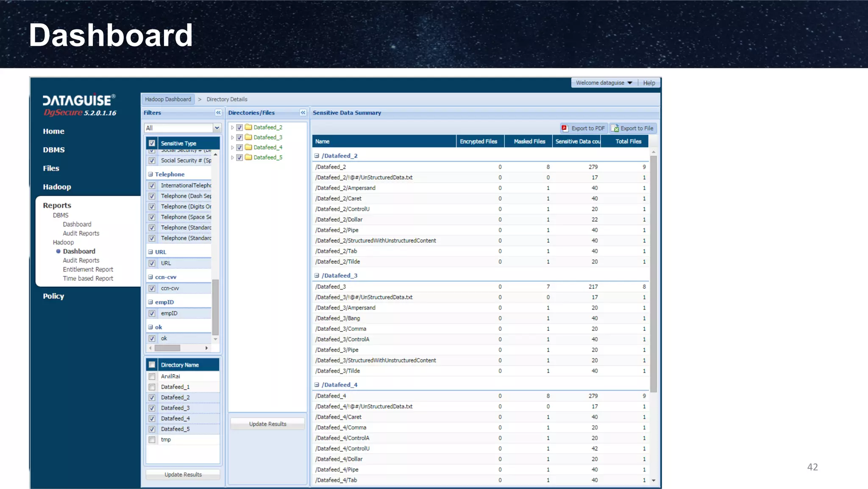The height and width of the screenshot is (489, 868).
Task: Check the Datafeed_1 directory checkbox
Action: coord(152,387)
